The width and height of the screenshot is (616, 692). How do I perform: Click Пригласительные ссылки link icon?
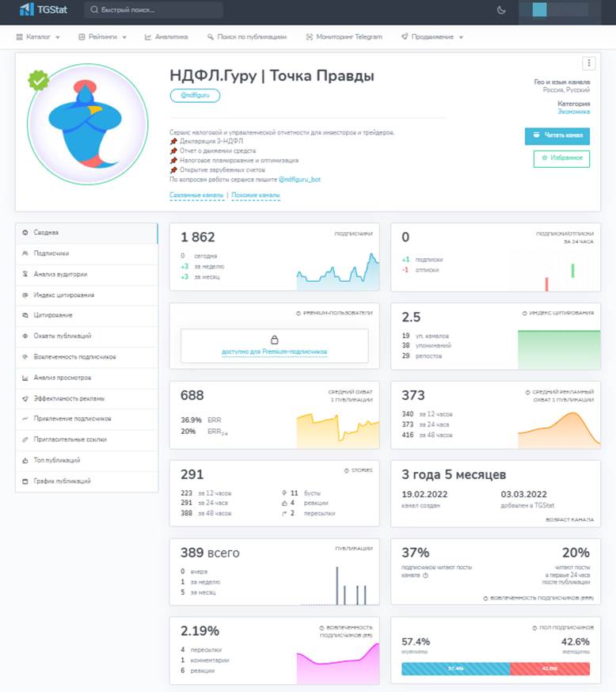(x=25, y=439)
